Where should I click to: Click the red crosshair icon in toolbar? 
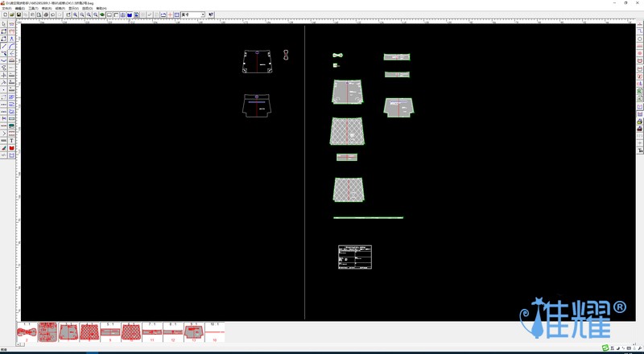(170, 14)
